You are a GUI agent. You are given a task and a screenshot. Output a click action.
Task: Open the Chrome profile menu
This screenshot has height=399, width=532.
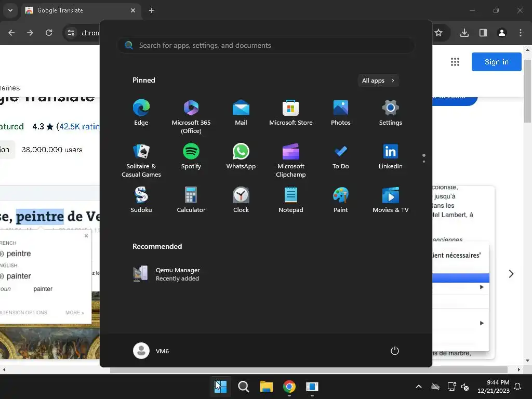[x=502, y=33]
